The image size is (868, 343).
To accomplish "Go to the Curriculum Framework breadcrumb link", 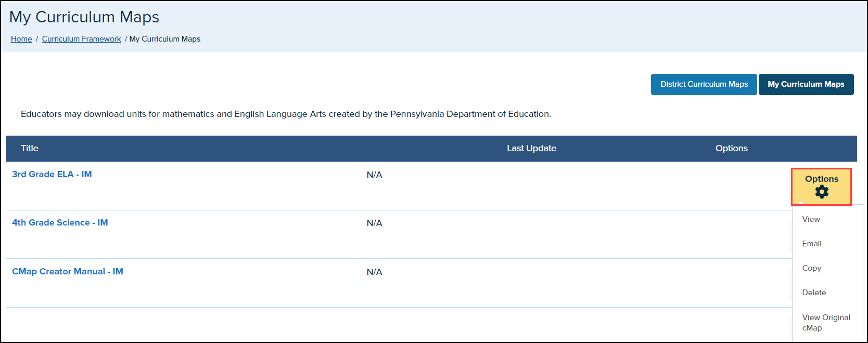I will [x=81, y=39].
